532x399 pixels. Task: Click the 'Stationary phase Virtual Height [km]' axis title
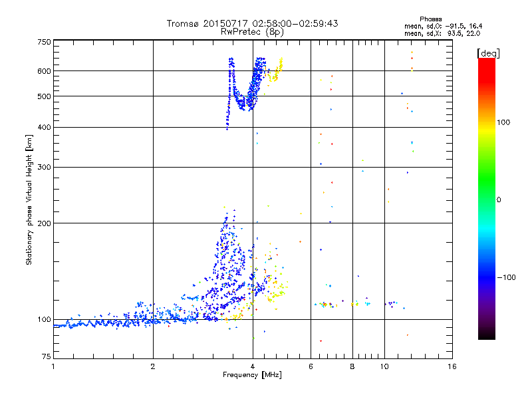pos(29,199)
